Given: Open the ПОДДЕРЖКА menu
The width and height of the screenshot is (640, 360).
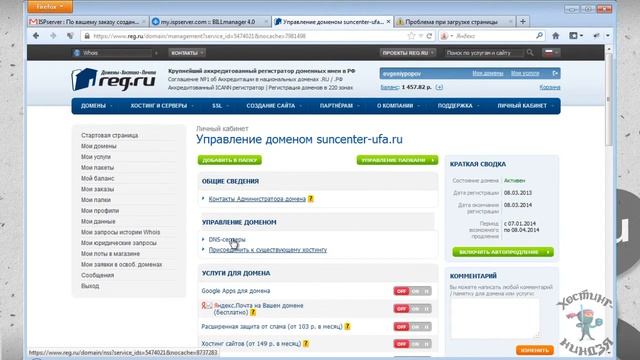Looking at the screenshot, I should coord(458,106).
